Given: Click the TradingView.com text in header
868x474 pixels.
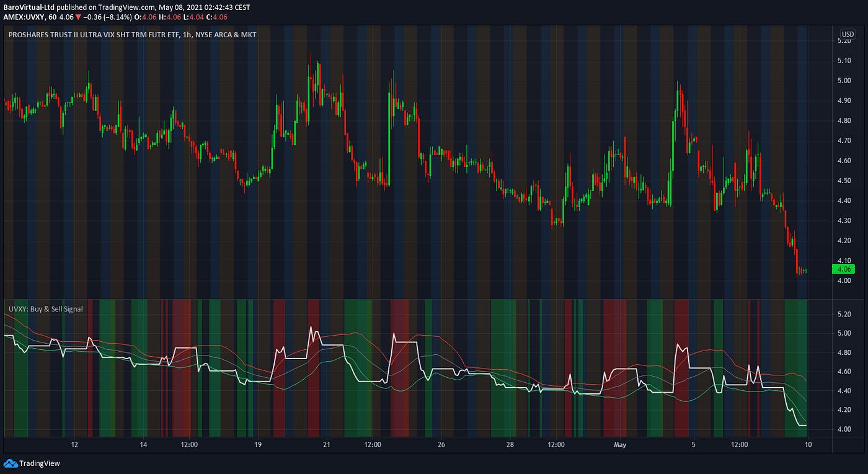Looking at the screenshot, I should (128, 6).
